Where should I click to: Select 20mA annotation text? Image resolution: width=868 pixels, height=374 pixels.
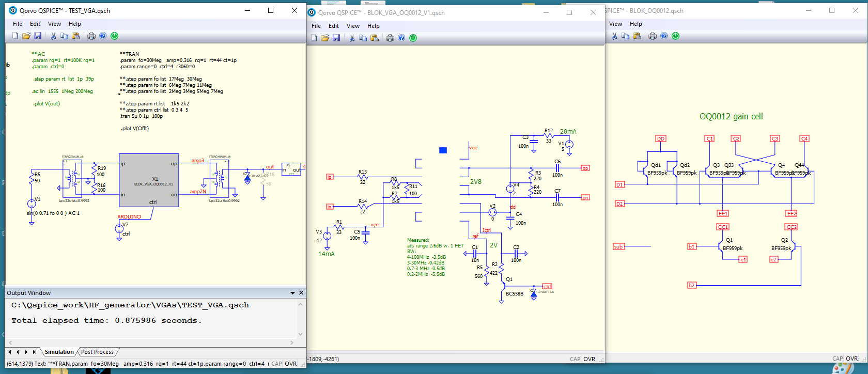568,132
